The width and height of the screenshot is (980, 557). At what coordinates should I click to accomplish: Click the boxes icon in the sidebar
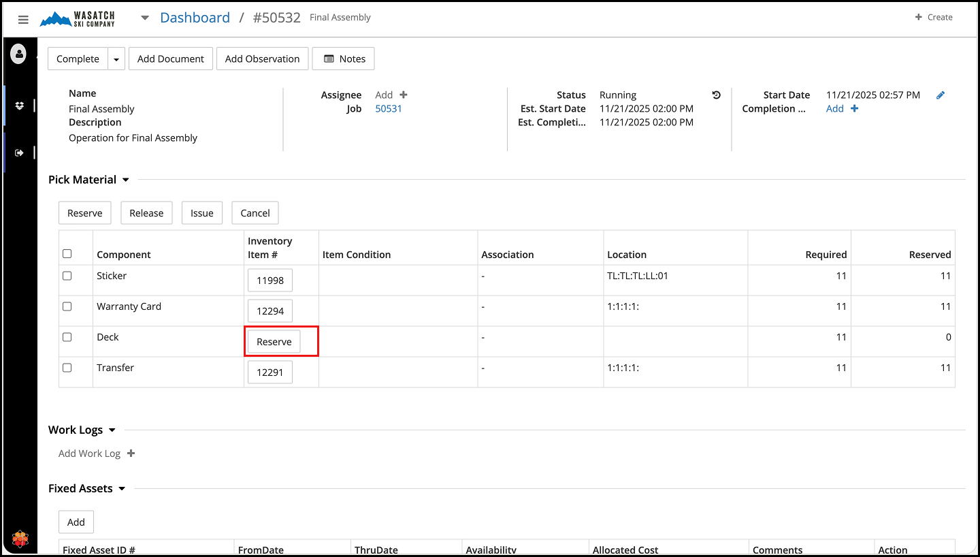tap(20, 106)
